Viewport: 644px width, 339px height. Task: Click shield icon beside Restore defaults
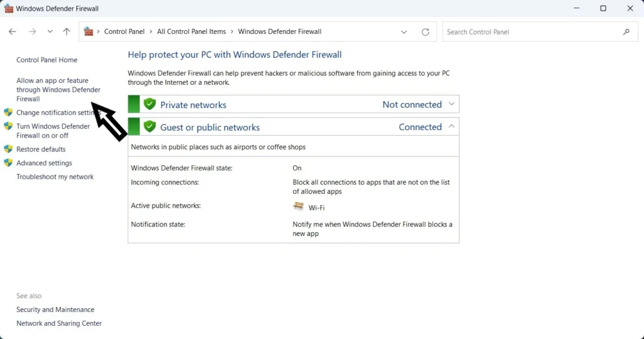click(x=8, y=149)
